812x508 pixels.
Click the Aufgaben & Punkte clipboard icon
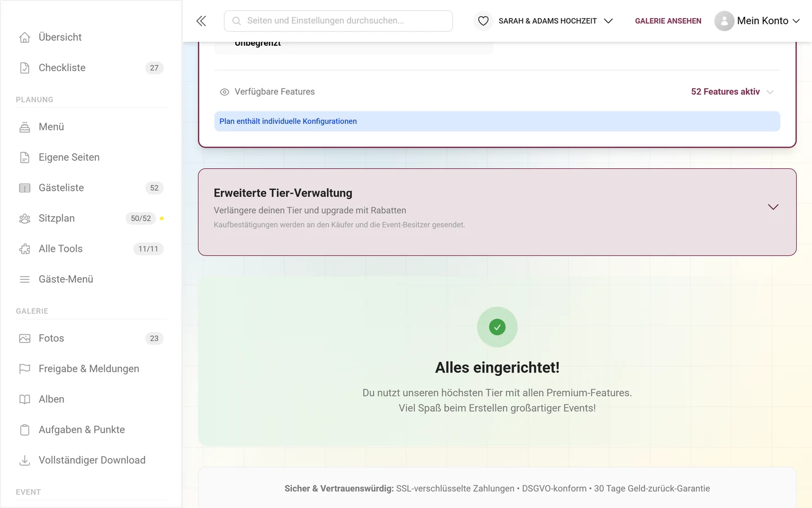coord(25,430)
